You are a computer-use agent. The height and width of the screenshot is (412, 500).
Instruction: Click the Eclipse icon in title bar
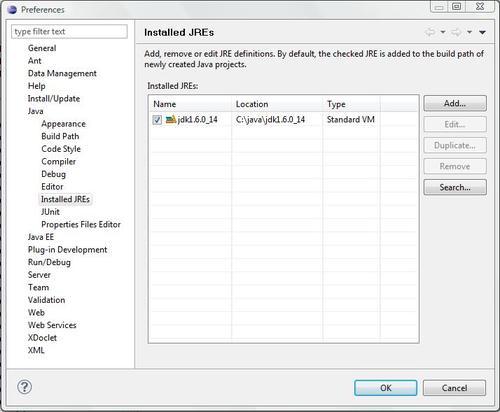12,10
